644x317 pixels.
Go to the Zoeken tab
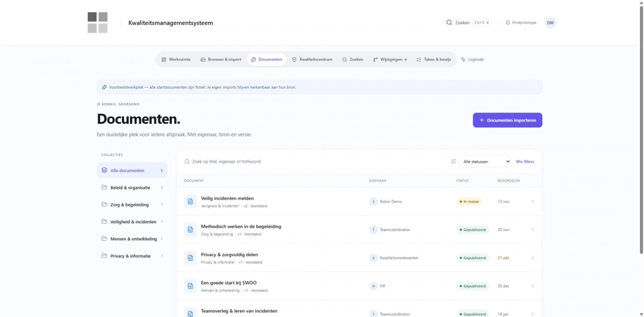coord(352,60)
